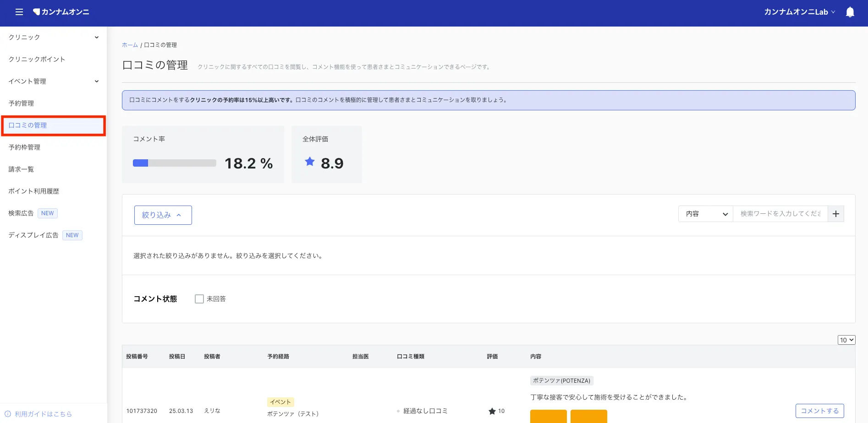The image size is (868, 423).
Task: Click the コメントする button
Action: [x=819, y=411]
